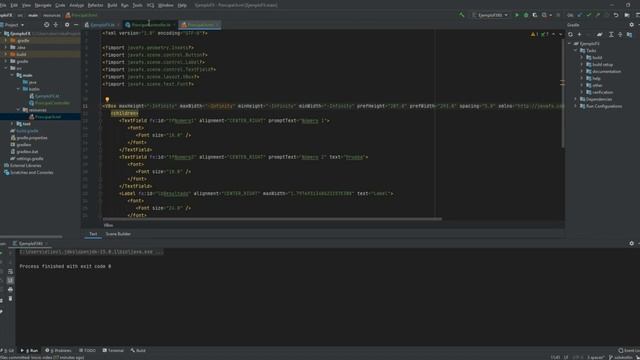Open the Gradle panel gear options
The image size is (640, 360).
[631, 25]
